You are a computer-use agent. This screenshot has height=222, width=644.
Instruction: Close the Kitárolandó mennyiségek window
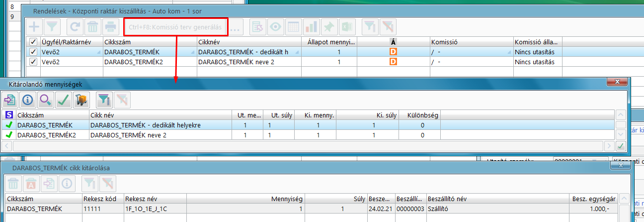(x=617, y=82)
